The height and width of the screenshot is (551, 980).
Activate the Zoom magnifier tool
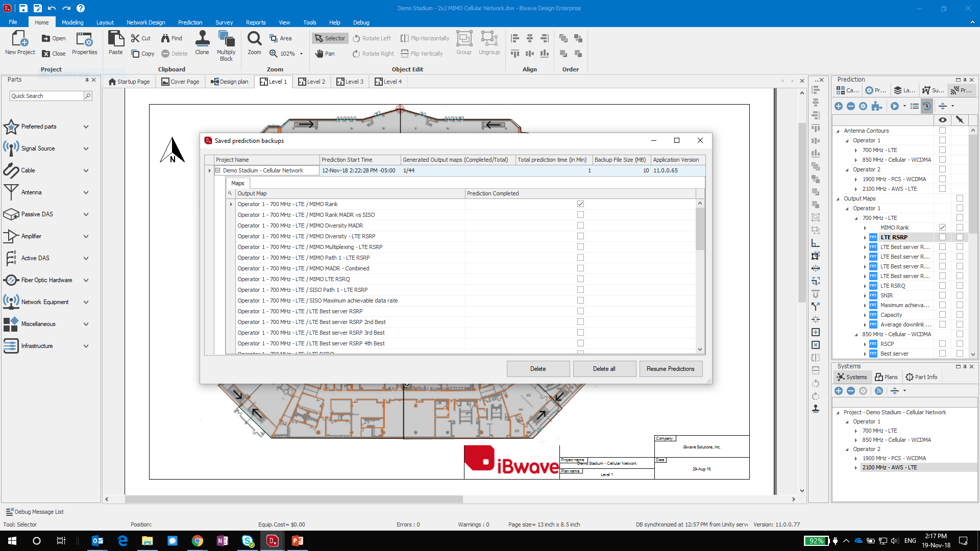(x=254, y=43)
